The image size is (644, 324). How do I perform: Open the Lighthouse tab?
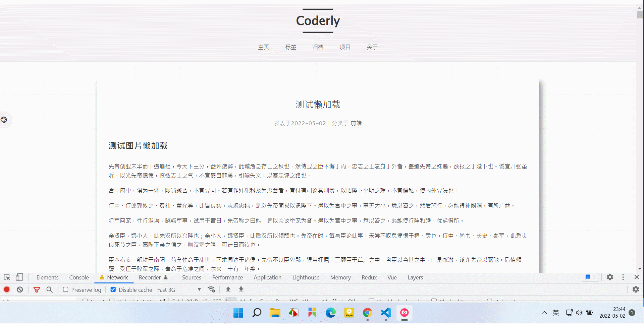click(x=306, y=277)
